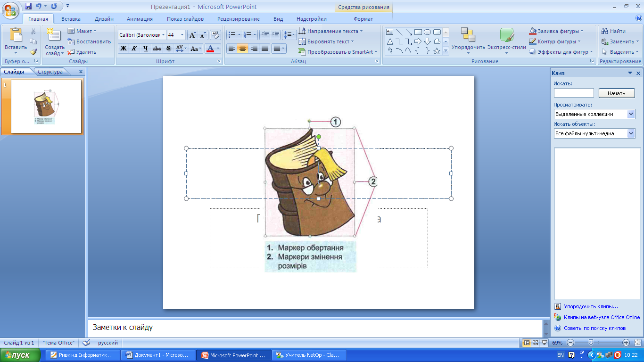Open the Вставка ribbon tab
Viewport: 644px width, 362px height.
click(x=71, y=19)
